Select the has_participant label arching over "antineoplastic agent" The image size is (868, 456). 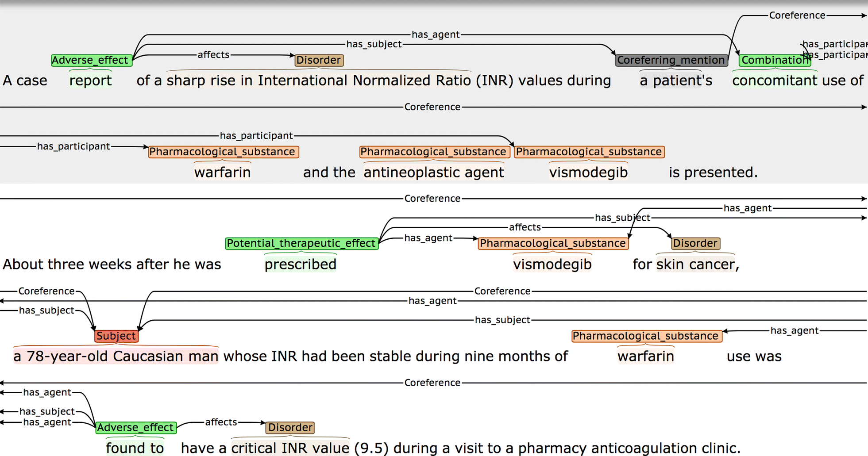point(256,136)
